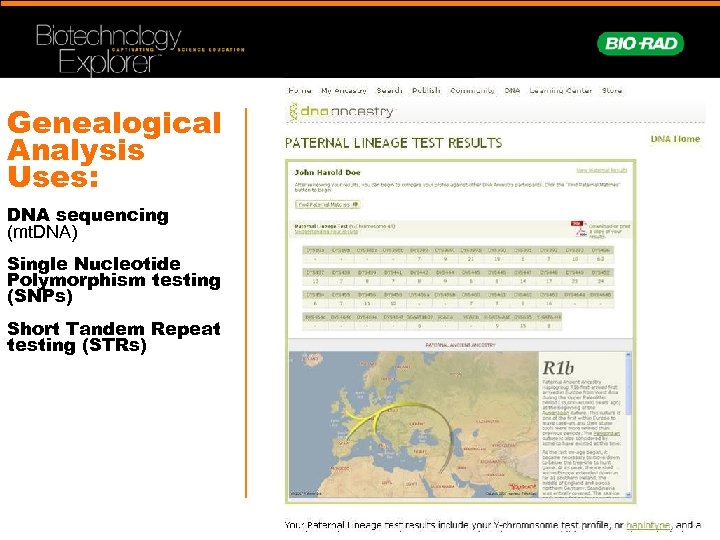The image size is (720, 540).
Task: Open the Publish navigation item
Action: pyautogui.click(x=426, y=90)
